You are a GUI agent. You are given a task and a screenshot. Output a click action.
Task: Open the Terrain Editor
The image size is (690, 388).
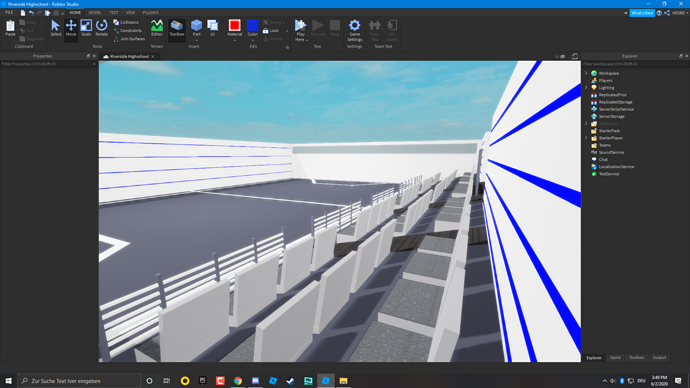pos(157,28)
